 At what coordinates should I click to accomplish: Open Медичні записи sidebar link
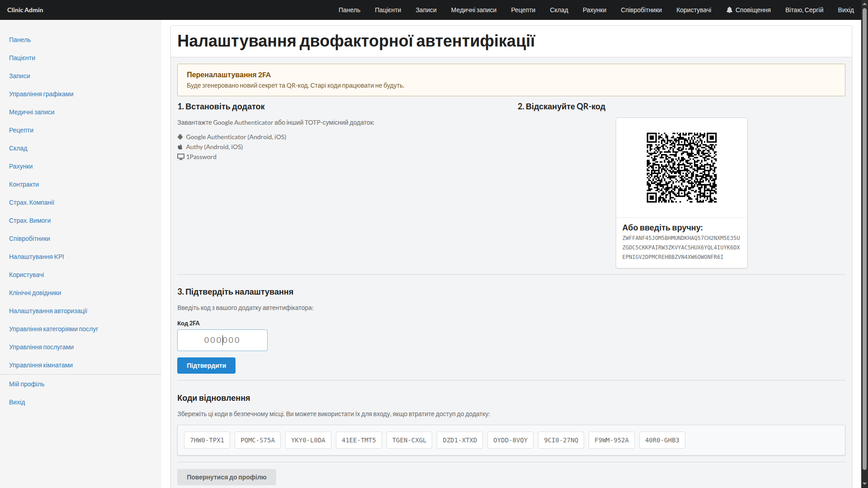click(x=32, y=112)
